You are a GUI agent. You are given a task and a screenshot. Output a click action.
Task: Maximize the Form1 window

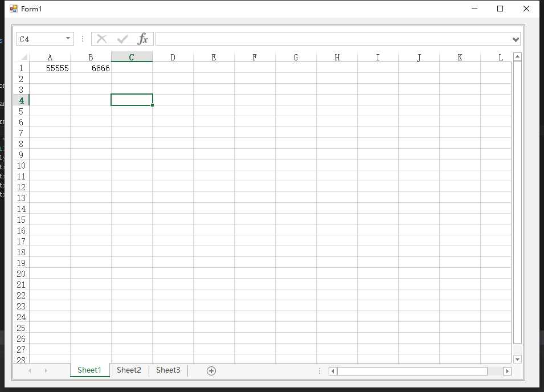click(x=500, y=9)
